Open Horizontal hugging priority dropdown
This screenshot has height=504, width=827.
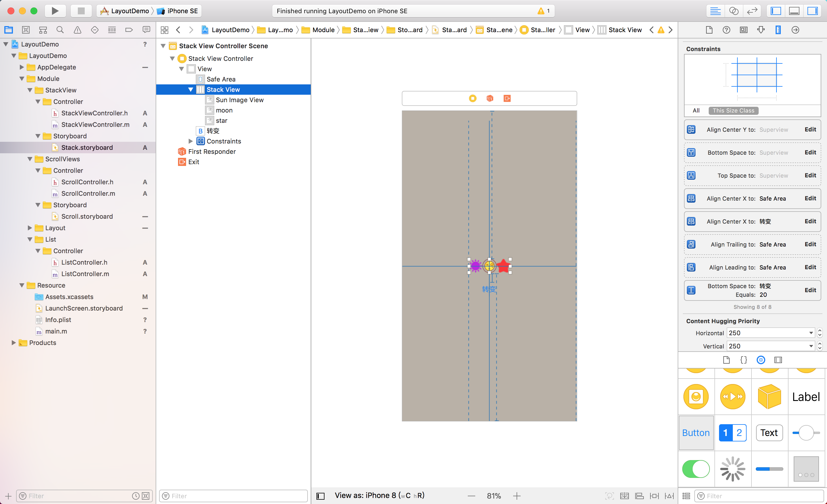coord(811,333)
